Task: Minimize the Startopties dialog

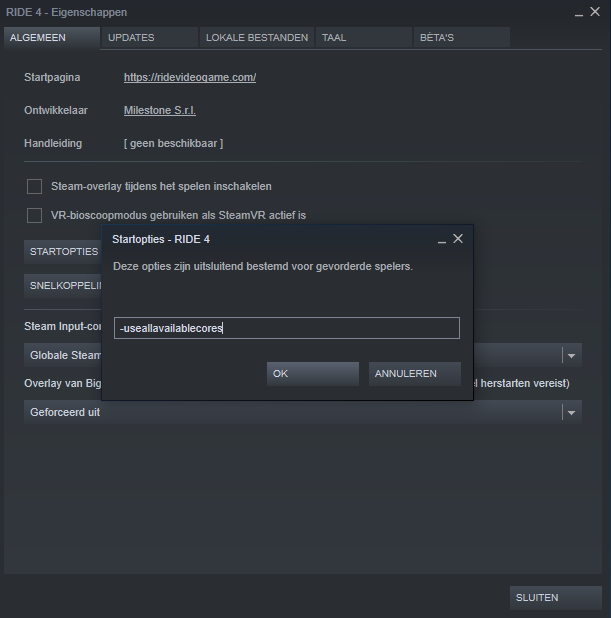Action: click(x=442, y=240)
